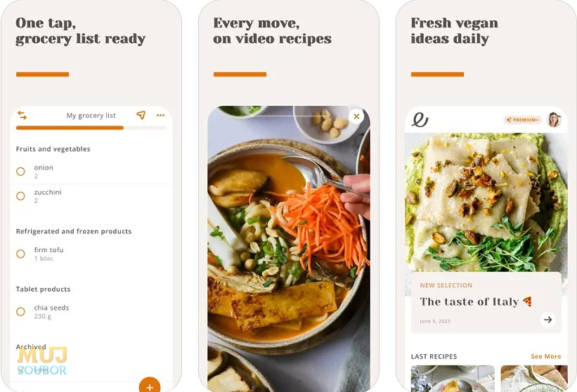Image resolution: width=577 pixels, height=392 pixels.
Task: Open the three-dot more options menu
Action: (160, 115)
